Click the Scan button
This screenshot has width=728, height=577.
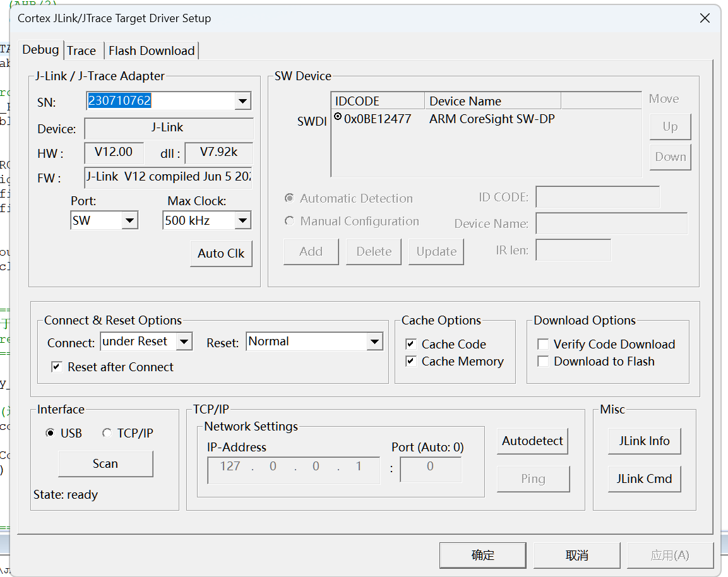[x=105, y=464]
